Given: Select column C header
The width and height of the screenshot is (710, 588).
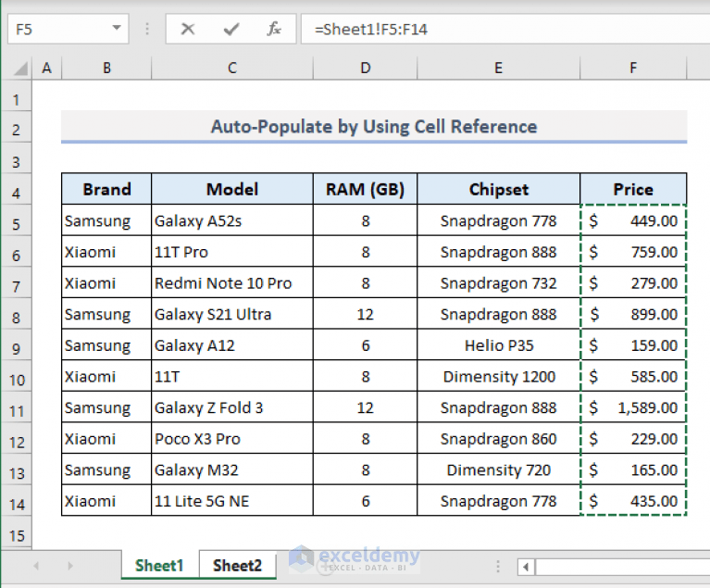Looking at the screenshot, I should pos(232,68).
